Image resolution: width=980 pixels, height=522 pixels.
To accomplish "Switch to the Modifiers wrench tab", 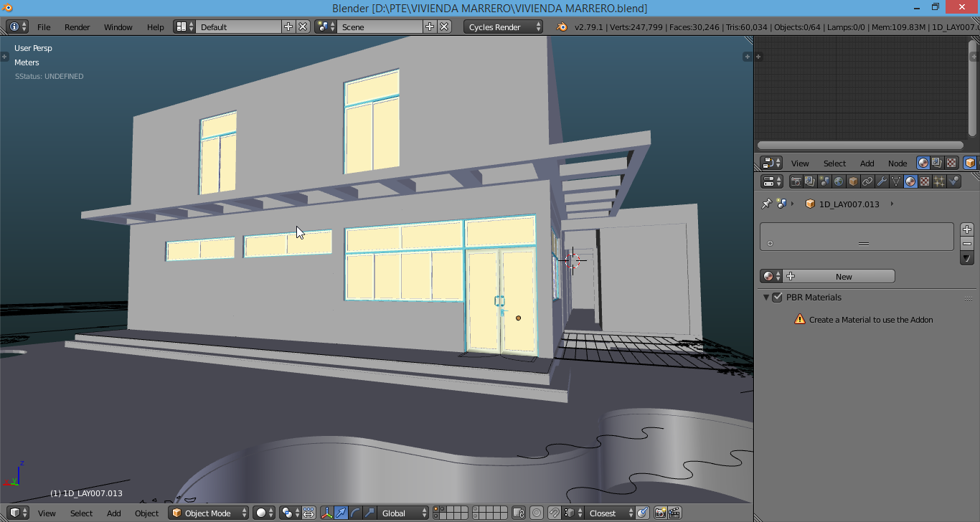I will [882, 182].
